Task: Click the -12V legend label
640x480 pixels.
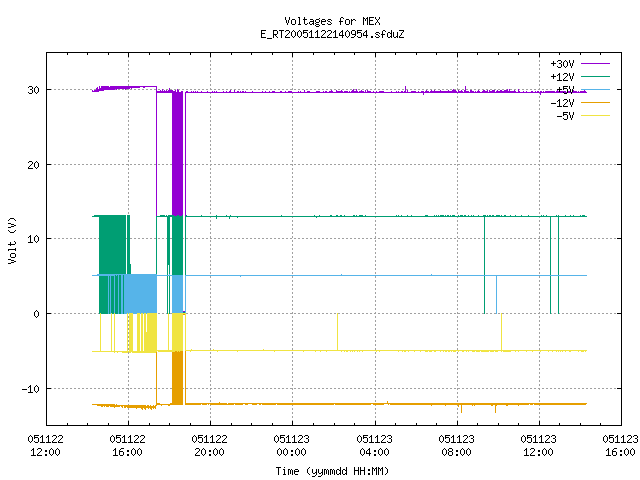Action: pos(562,103)
